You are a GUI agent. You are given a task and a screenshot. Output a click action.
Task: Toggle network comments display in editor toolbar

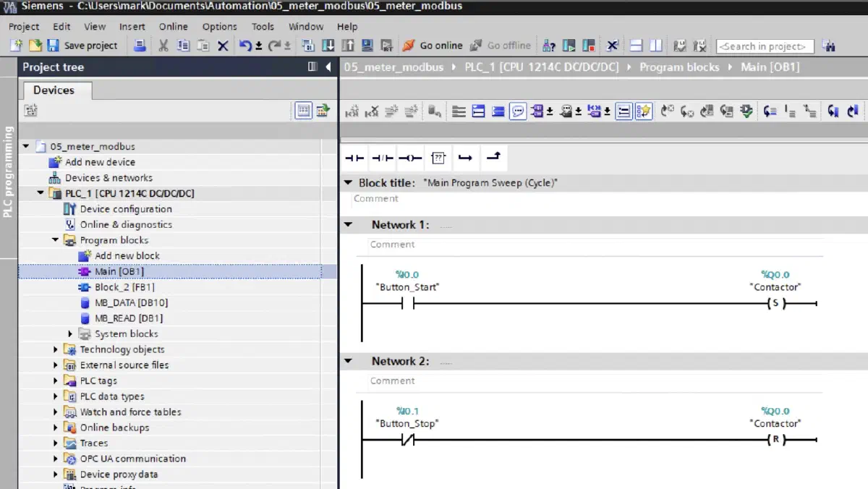click(518, 111)
